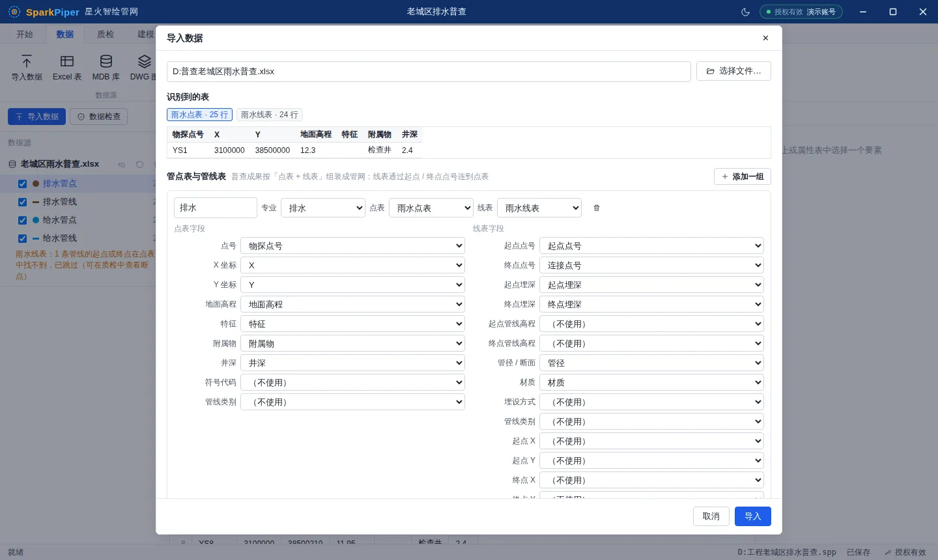Viewport: 938px width, 560px height.
Task: Click the brown 排水管点 color dot
Action: pos(36,184)
